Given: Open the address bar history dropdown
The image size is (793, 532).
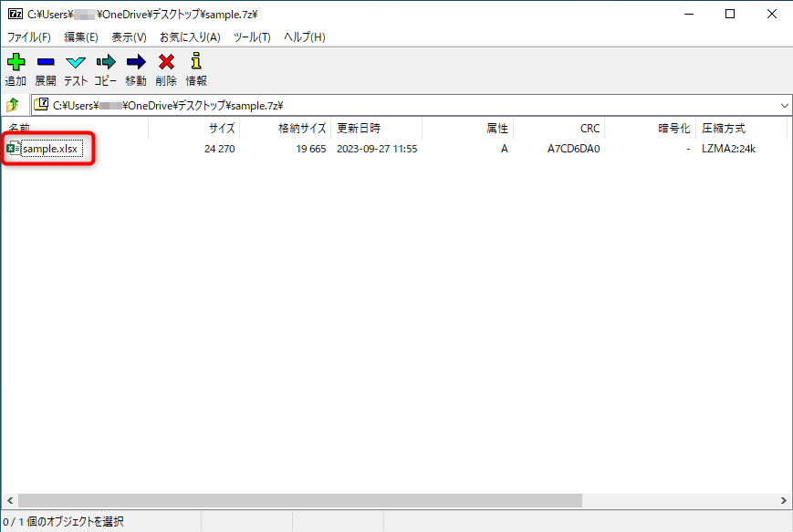Looking at the screenshot, I should [783, 104].
